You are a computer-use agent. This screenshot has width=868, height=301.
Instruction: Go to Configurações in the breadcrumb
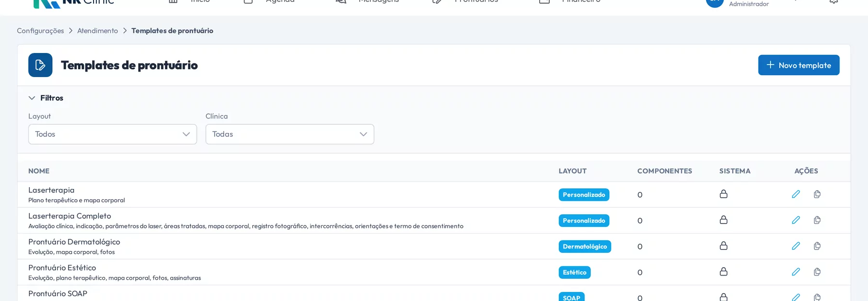pyautogui.click(x=41, y=31)
